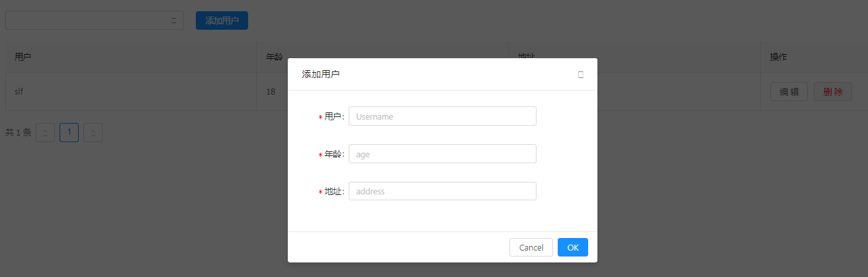Viewport: 868px width, 277px height.
Task: Go to the previous page arrow
Action: point(45,133)
